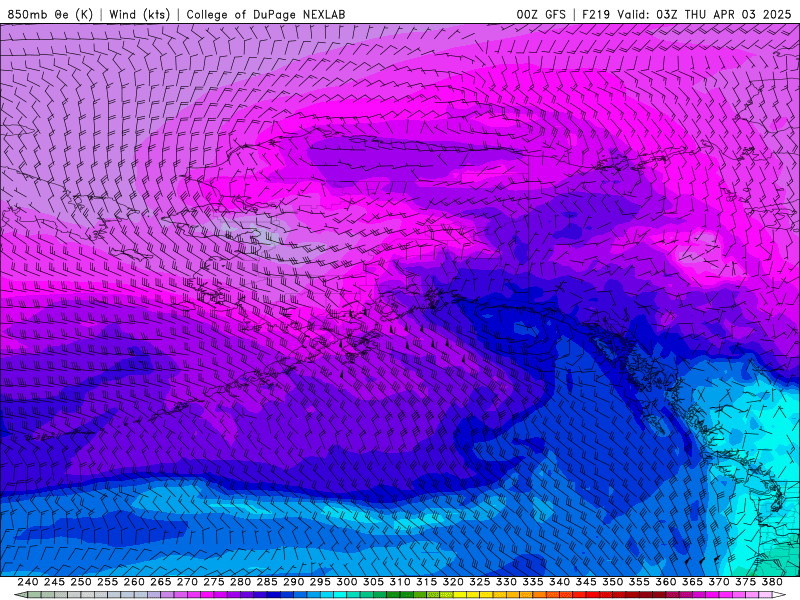
Task: Click the 305 value on the color scale
Action: (x=373, y=582)
